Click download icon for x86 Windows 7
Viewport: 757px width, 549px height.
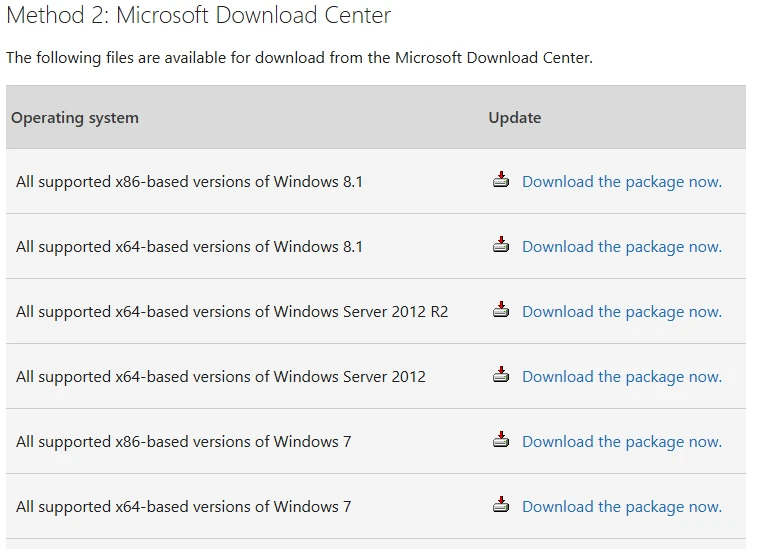(501, 440)
